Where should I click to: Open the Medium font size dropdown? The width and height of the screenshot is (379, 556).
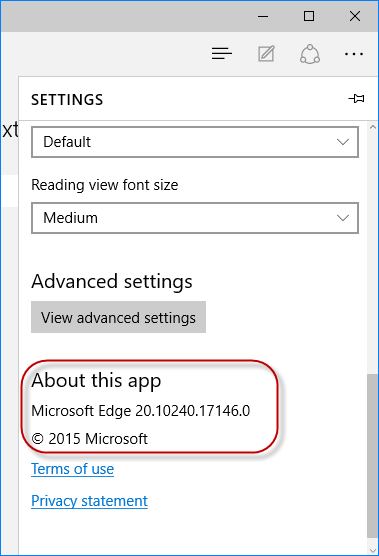pos(195,218)
